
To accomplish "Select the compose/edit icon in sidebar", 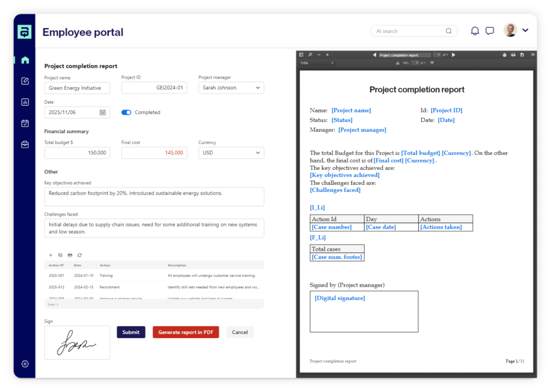I will click(x=25, y=81).
